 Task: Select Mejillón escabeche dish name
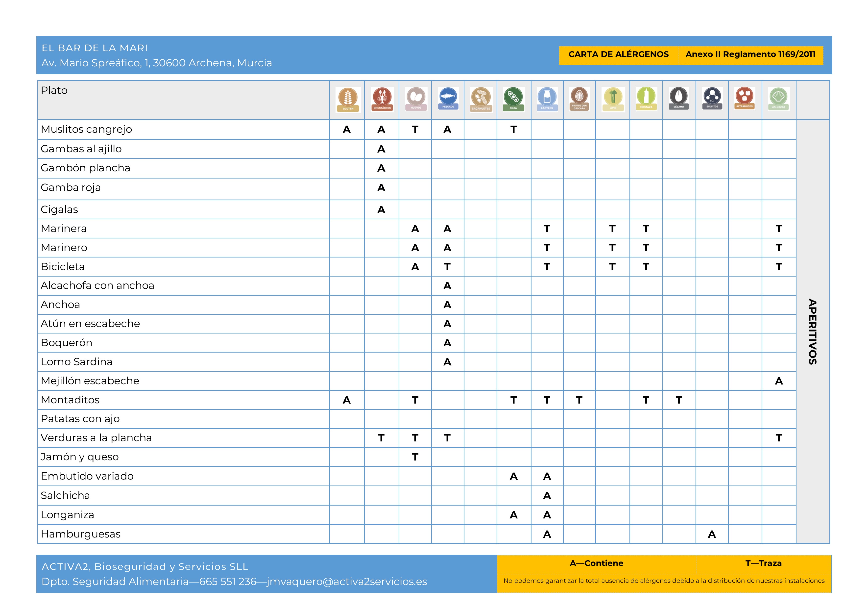coord(90,381)
